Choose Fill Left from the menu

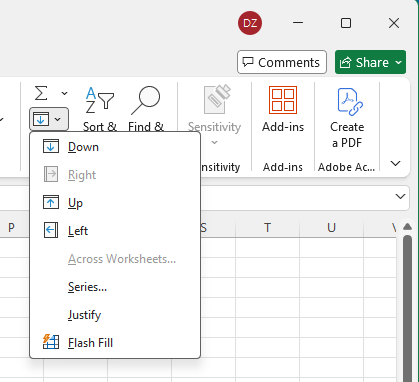click(115, 231)
